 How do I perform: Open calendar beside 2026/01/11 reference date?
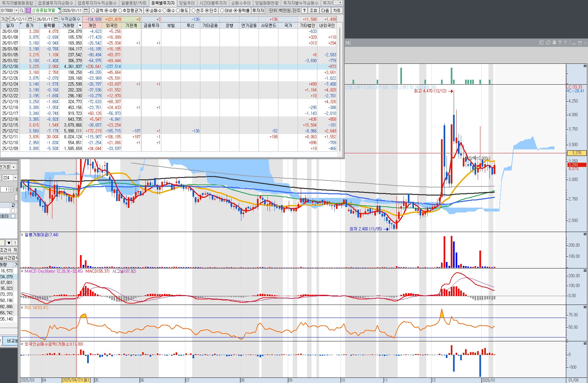(86, 10)
